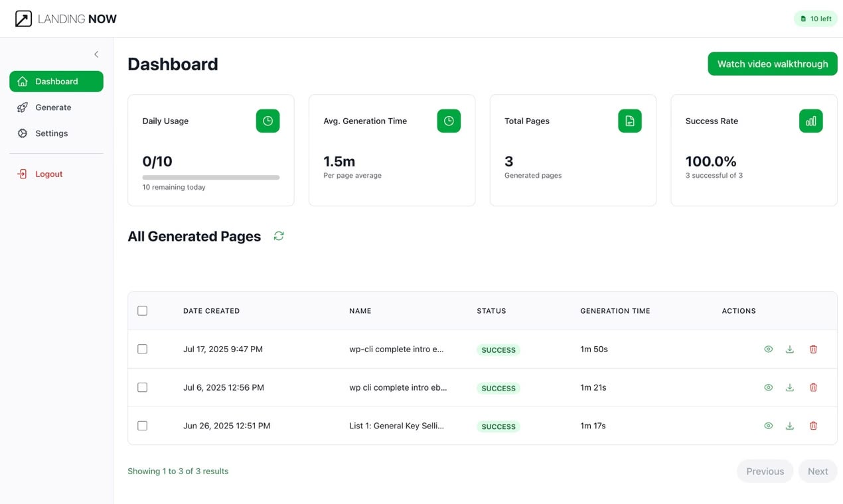This screenshot has height=504, width=843.
Task: Click the refresh icon beside All Generated Pages
Action: tap(279, 236)
